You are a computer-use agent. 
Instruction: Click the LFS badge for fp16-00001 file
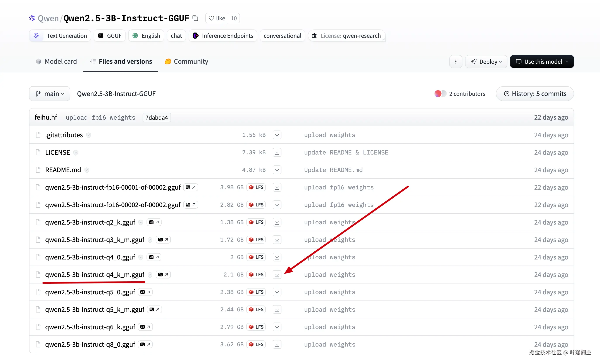(x=256, y=187)
